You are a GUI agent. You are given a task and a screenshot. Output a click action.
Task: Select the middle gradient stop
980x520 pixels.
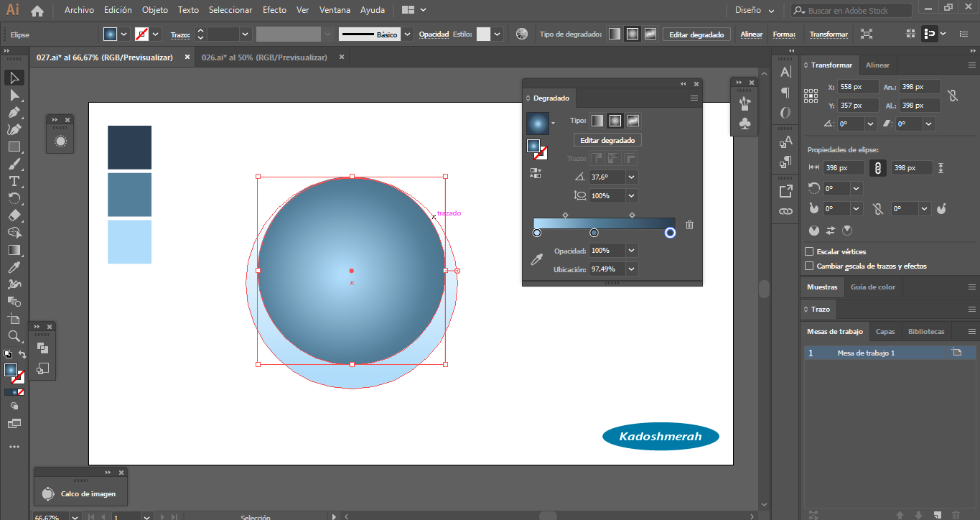[594, 233]
